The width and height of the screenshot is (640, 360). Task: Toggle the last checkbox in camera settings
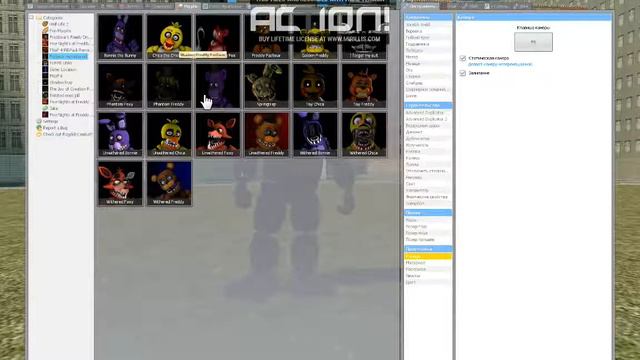click(x=462, y=73)
